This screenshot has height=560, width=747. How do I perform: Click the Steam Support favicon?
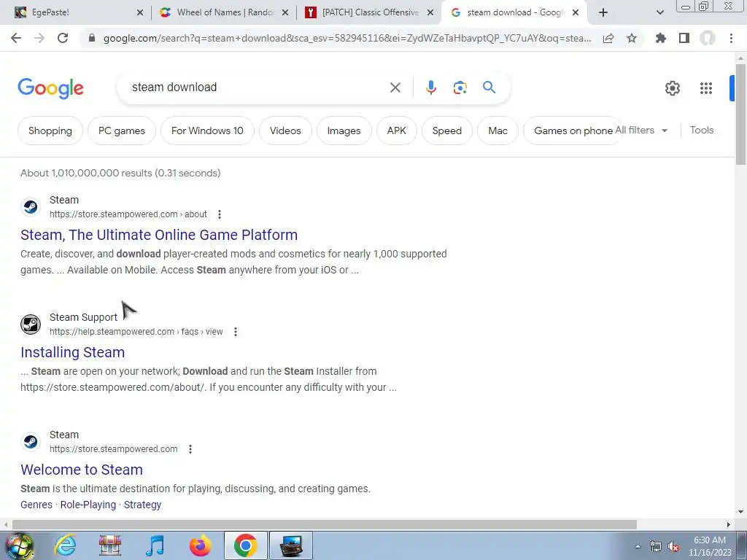tap(31, 324)
